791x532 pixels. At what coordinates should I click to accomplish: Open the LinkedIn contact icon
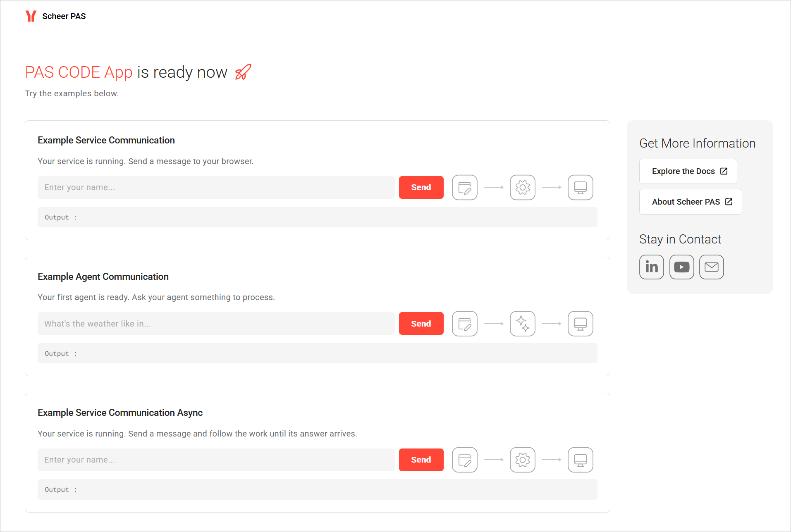[652, 267]
